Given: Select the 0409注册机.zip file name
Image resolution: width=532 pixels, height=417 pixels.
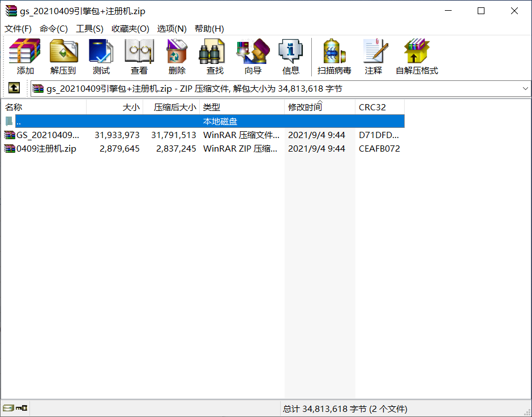Looking at the screenshot, I should coord(46,149).
